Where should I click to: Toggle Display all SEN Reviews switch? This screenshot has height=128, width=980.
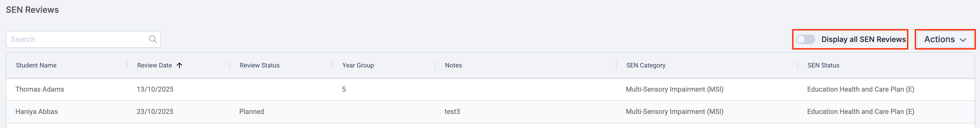point(805,39)
